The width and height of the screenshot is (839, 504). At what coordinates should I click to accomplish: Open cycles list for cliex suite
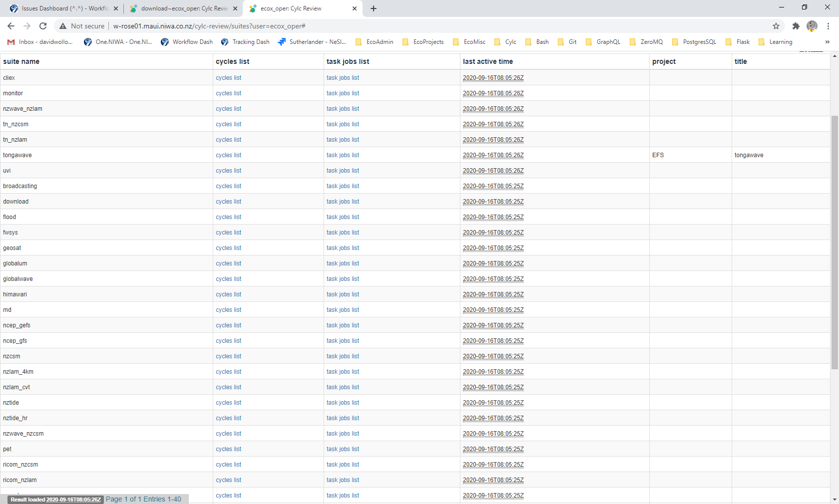pyautogui.click(x=229, y=78)
